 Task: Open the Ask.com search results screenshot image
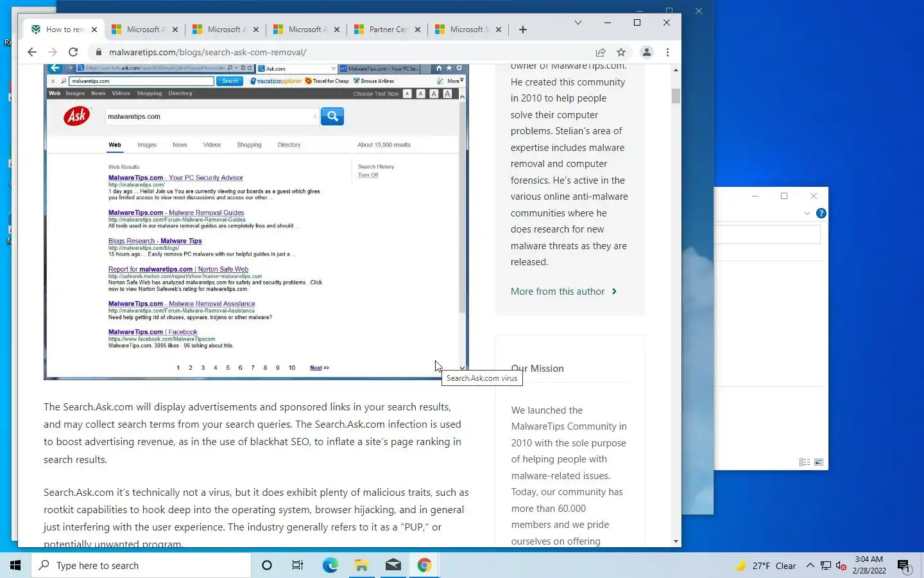click(256, 222)
